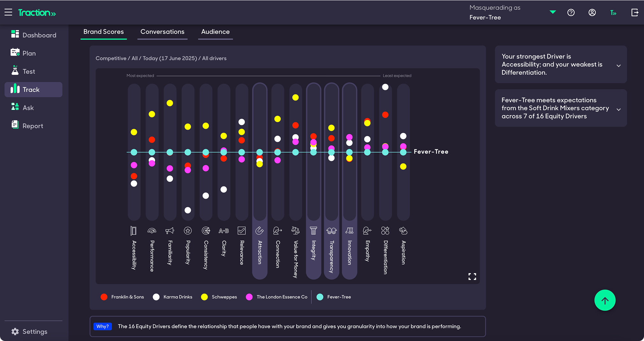This screenshot has width=644, height=341.
Task: Click Schweppes dot at top of Value for Money
Action: pos(296,97)
